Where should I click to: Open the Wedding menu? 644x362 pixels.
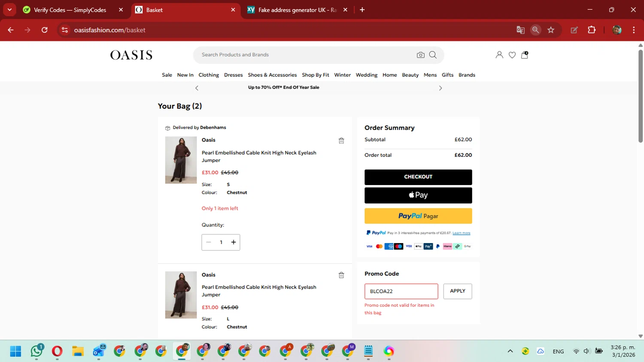(367, 75)
